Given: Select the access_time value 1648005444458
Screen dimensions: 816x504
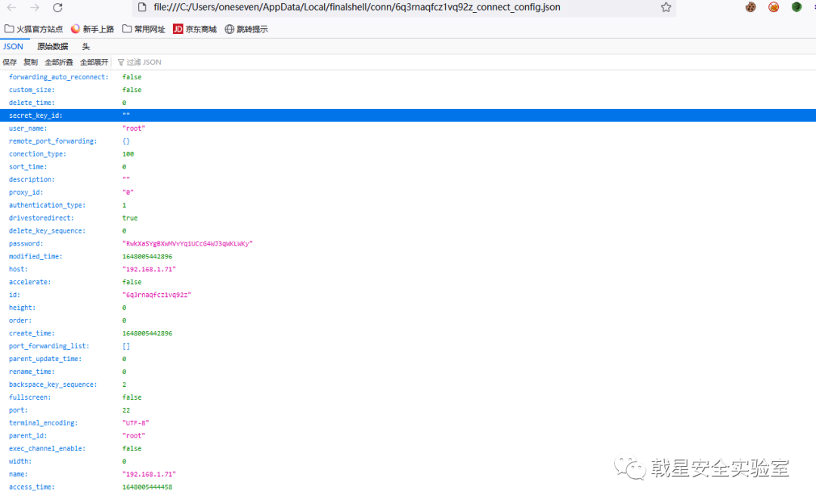Looking at the screenshot, I should pos(147,487).
